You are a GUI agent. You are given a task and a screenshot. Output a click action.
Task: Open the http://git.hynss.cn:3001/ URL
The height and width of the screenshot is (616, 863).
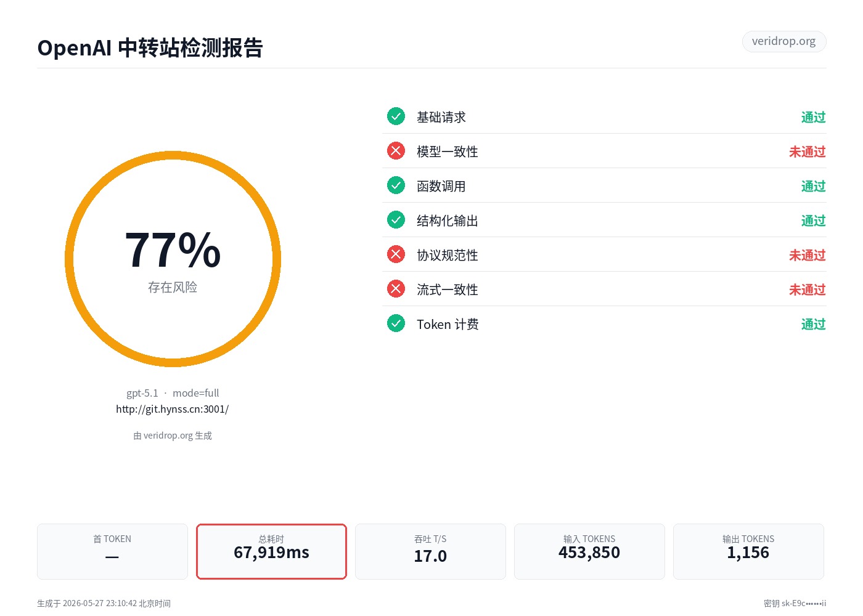click(x=173, y=409)
